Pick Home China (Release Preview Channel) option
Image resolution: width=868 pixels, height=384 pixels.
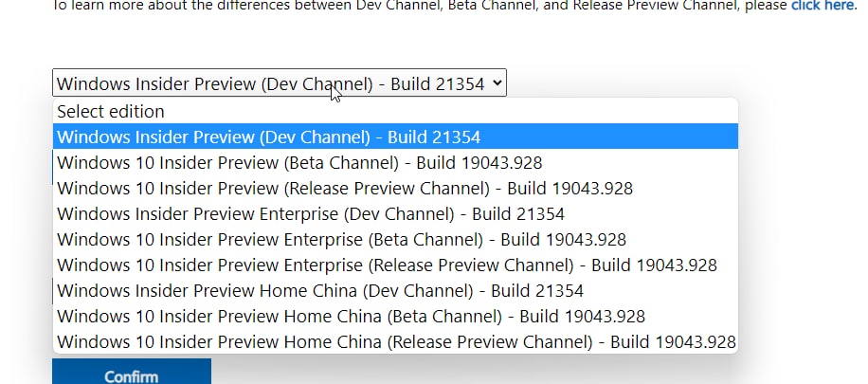coord(395,341)
